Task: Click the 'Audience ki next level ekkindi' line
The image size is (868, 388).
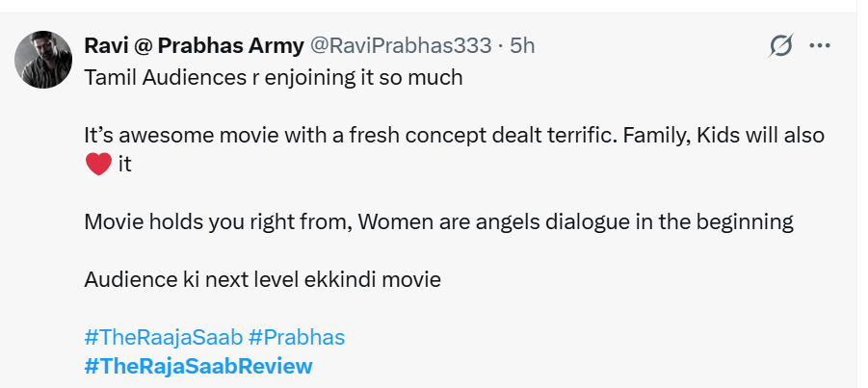Action: (262, 280)
